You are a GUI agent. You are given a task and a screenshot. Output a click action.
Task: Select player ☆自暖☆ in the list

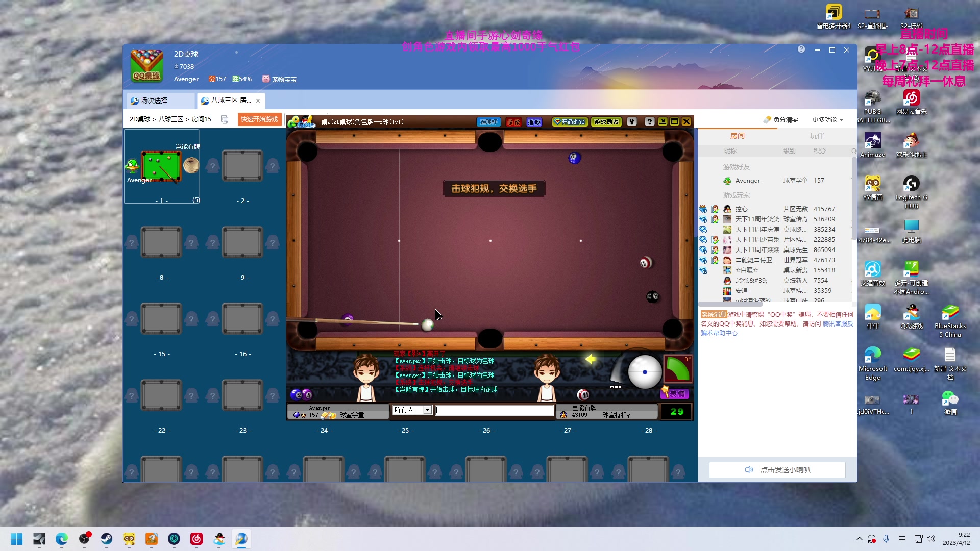click(775, 270)
